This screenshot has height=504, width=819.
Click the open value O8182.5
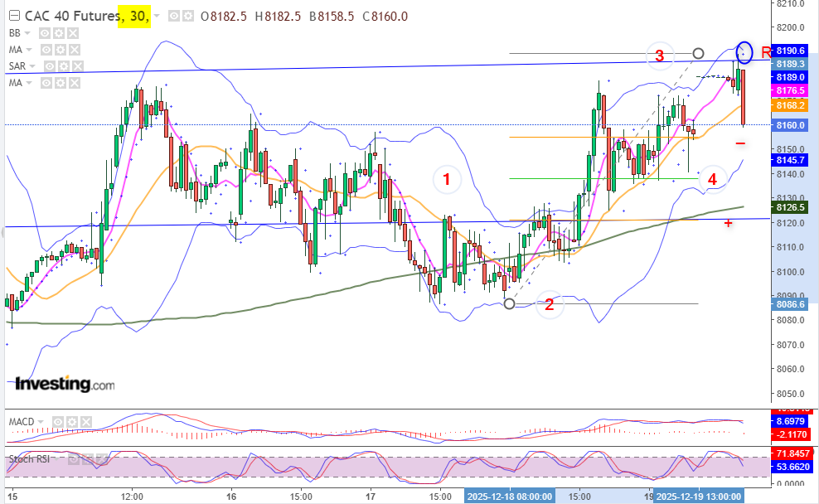pos(224,17)
